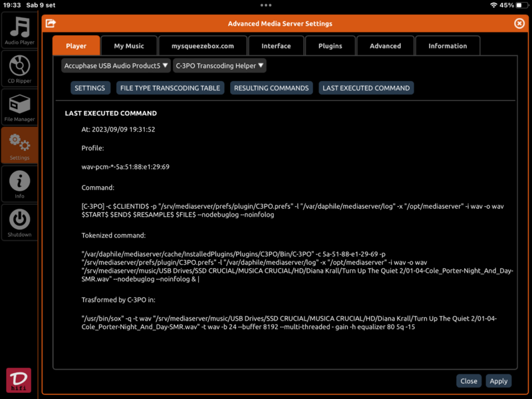Select the Interface tab
The width and height of the screenshot is (532, 399).
coord(276,45)
